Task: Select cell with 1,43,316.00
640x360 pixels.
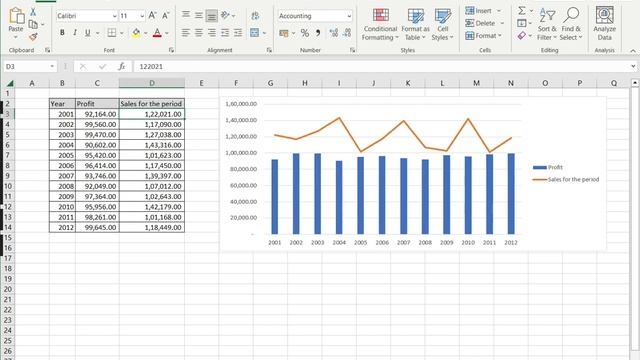Action: 152,145
